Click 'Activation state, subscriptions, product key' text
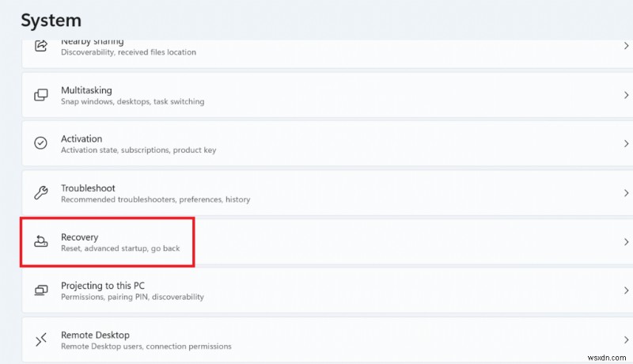 pyautogui.click(x=138, y=150)
